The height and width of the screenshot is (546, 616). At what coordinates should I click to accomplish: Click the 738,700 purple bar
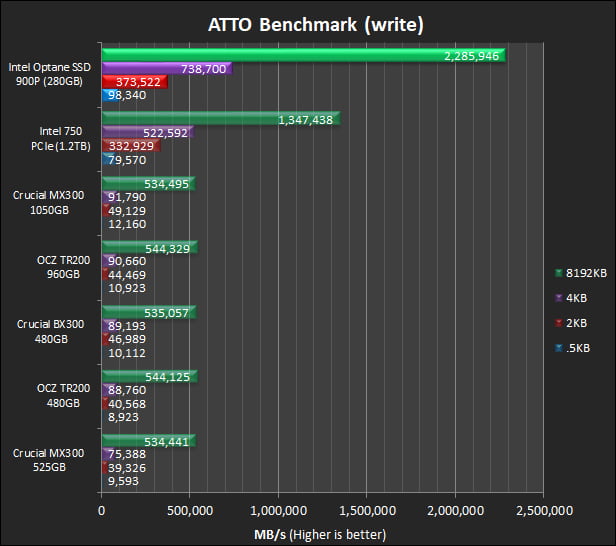(x=167, y=69)
